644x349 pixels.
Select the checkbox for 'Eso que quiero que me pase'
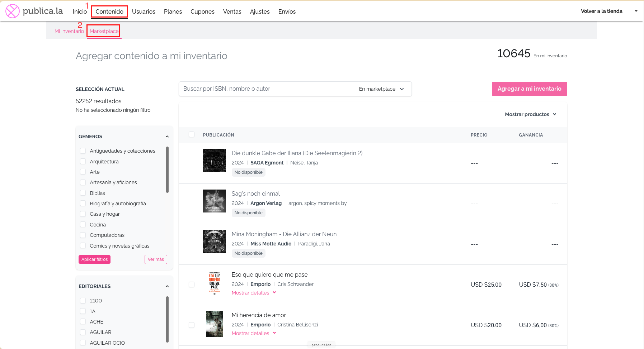point(192,284)
